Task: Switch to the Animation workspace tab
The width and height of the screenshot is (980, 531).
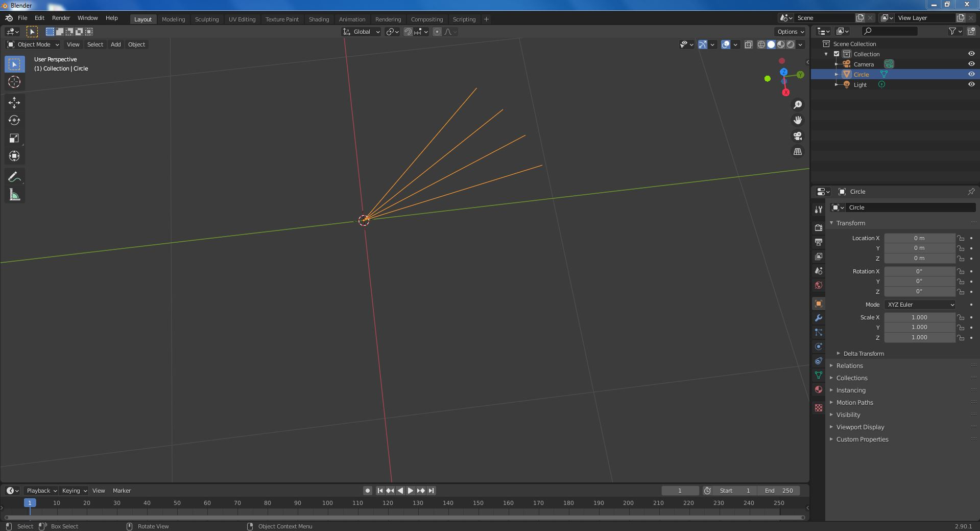Action: (x=352, y=19)
